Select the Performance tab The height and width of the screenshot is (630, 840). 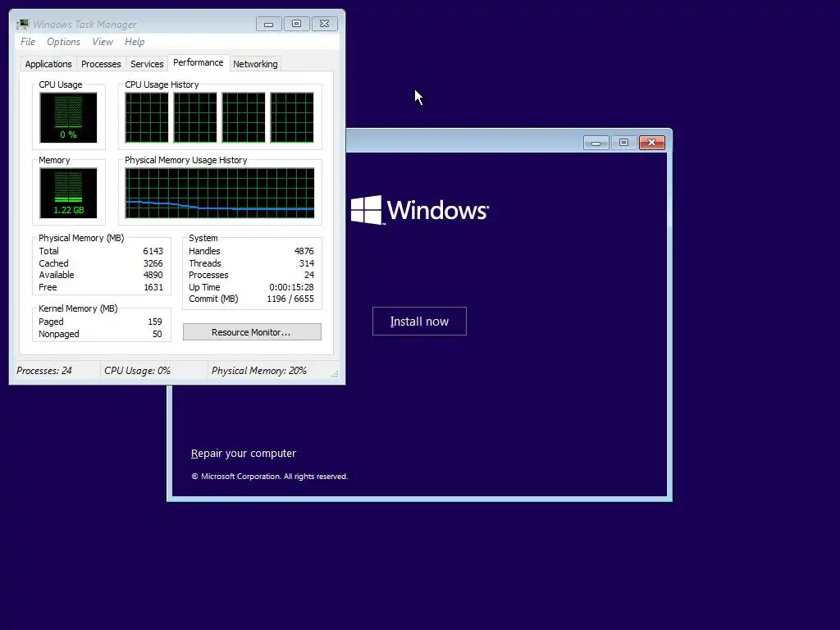coord(199,62)
